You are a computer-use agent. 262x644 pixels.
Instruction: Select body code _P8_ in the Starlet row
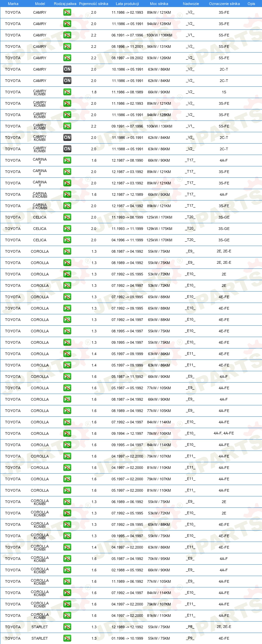tap(190, 627)
